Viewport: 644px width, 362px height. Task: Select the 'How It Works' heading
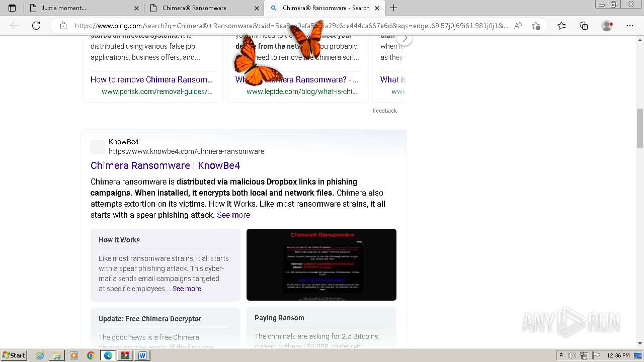(119, 240)
